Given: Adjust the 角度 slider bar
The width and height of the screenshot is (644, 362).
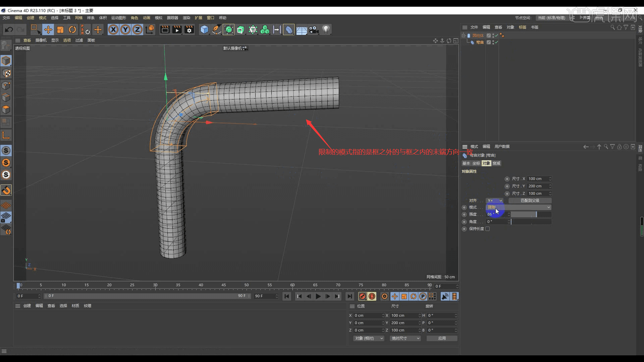Looking at the screenshot, I should 531,222.
